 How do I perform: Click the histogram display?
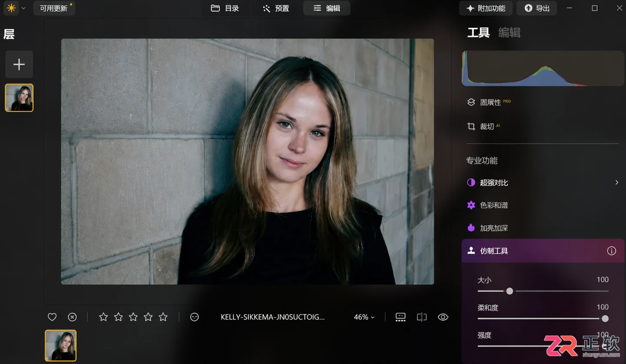pos(543,68)
